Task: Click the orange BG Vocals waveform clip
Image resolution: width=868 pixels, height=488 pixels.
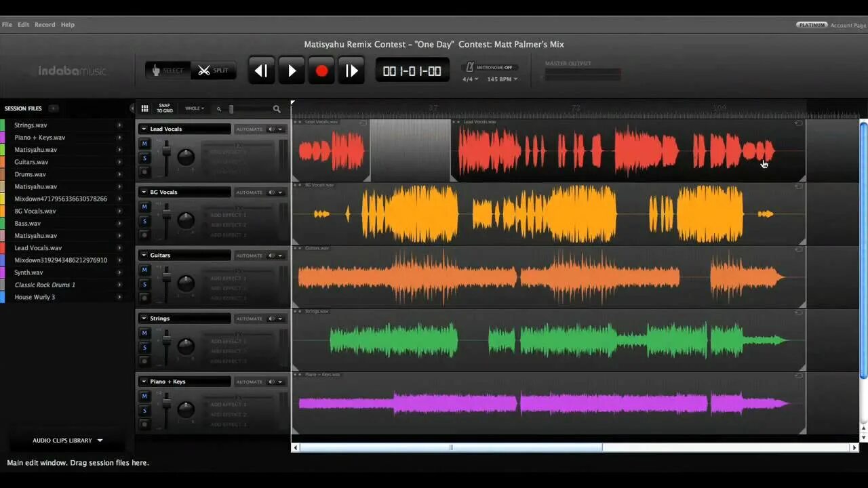Action: click(x=548, y=215)
